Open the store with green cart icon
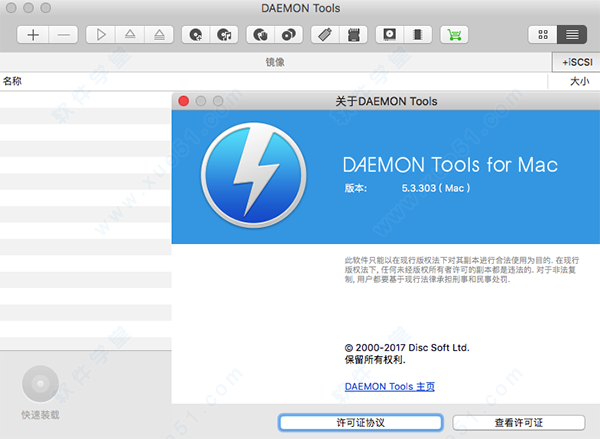The height and width of the screenshot is (439, 600). [x=454, y=35]
